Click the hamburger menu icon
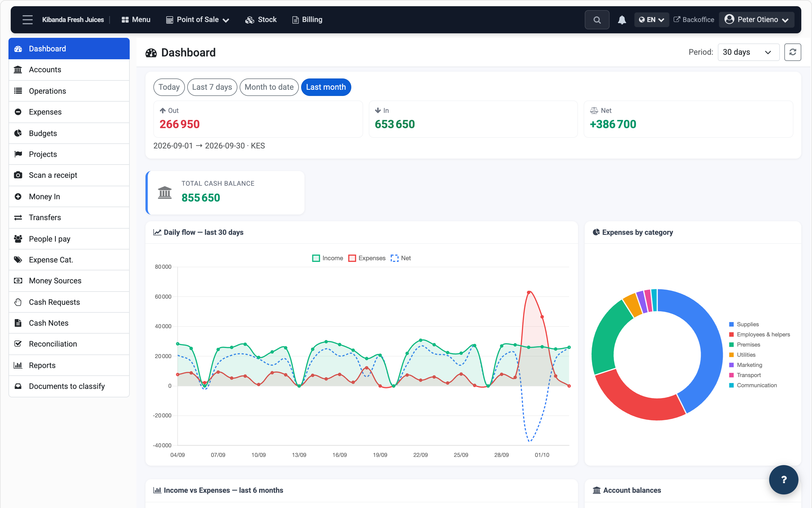The height and width of the screenshot is (508, 812). tap(28, 19)
